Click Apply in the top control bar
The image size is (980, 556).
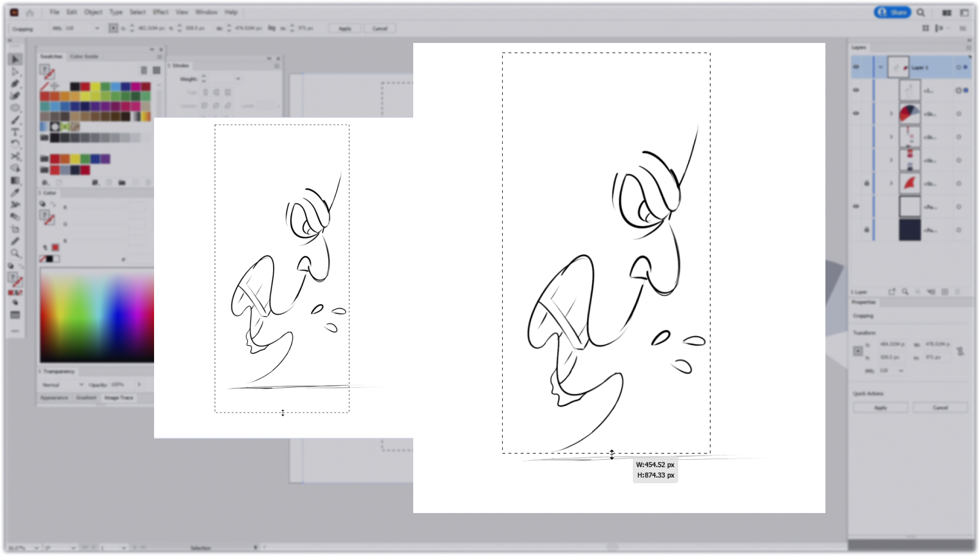point(345,29)
